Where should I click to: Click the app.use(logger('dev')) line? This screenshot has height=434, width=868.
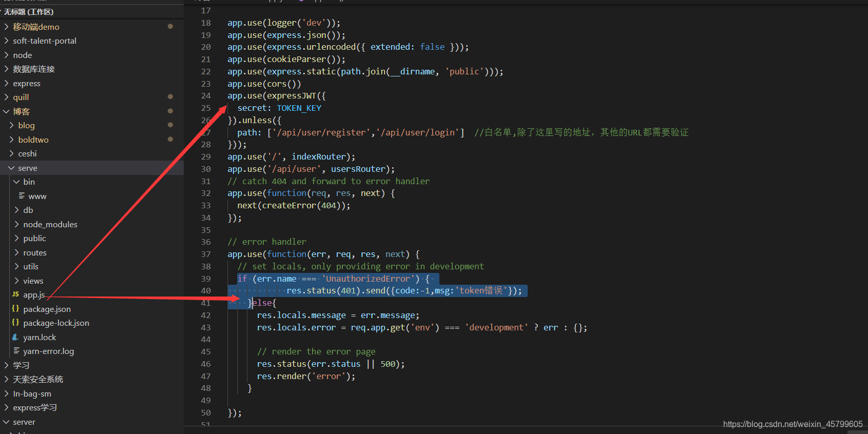click(284, 23)
